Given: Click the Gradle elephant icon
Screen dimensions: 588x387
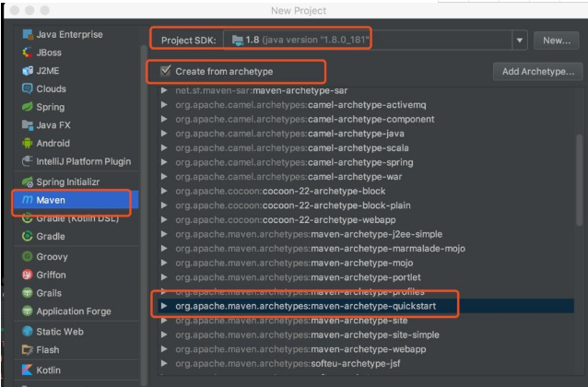Looking at the screenshot, I should [x=28, y=236].
